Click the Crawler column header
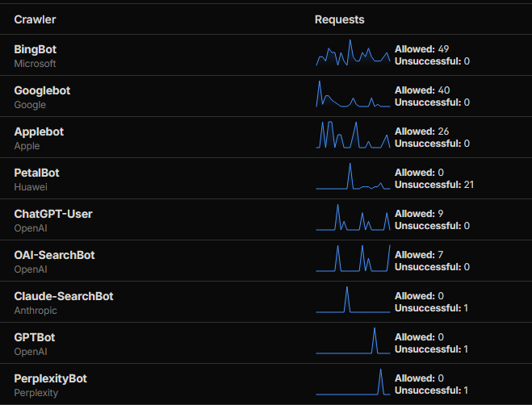 tap(35, 19)
